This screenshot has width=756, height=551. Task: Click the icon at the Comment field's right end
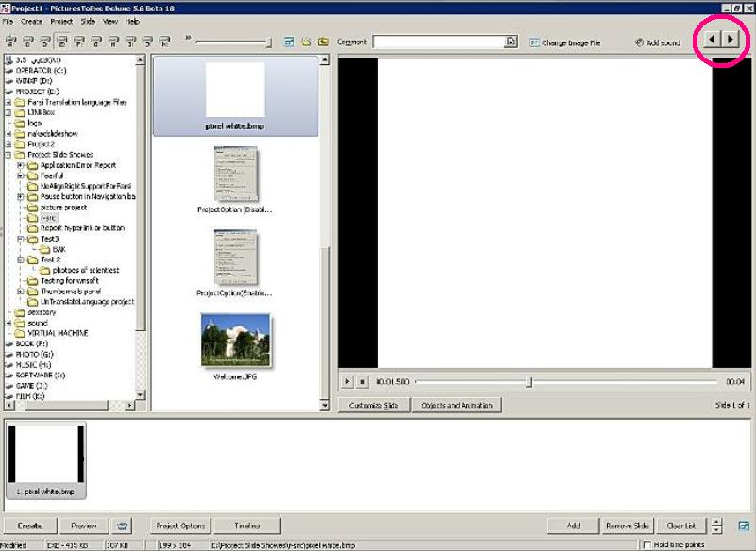[x=512, y=42]
